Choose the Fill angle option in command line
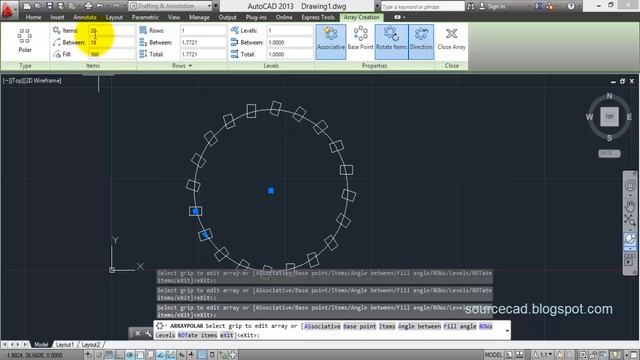640x360 pixels. pyautogui.click(x=460, y=326)
